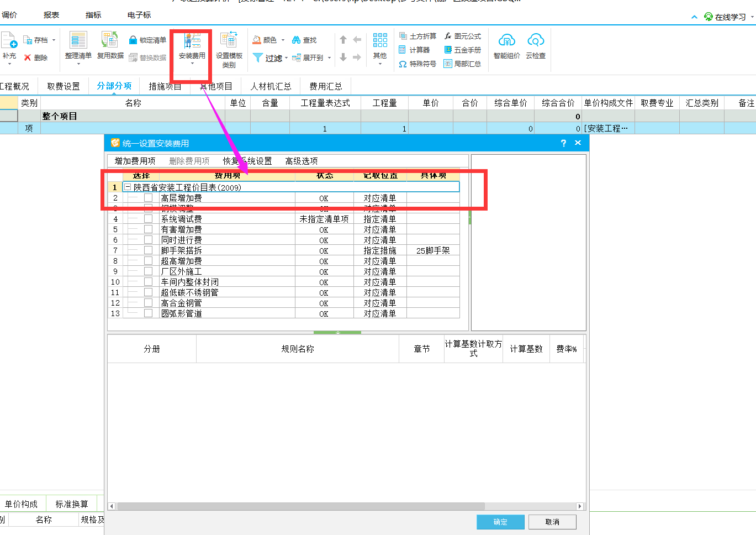The height and width of the screenshot is (535, 756).
Task: Click the left arrow icon
Action: [357, 40]
